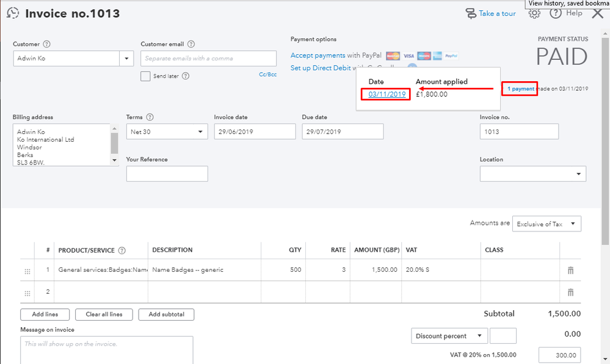Viewport: 610px width, 364px height.
Task: Click the help icon beside Customer email
Action: (x=191, y=44)
